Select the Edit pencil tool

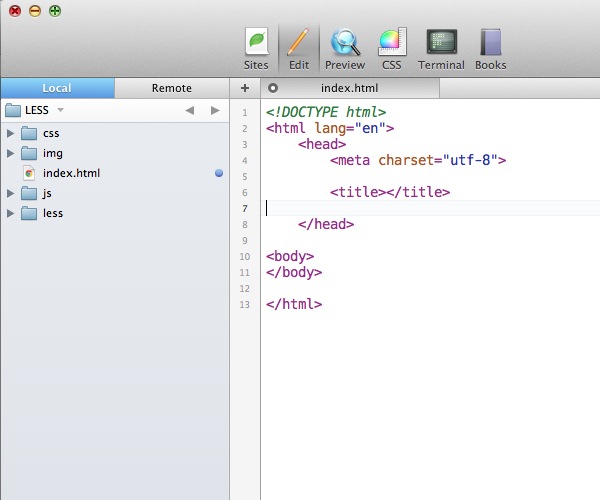click(x=299, y=49)
